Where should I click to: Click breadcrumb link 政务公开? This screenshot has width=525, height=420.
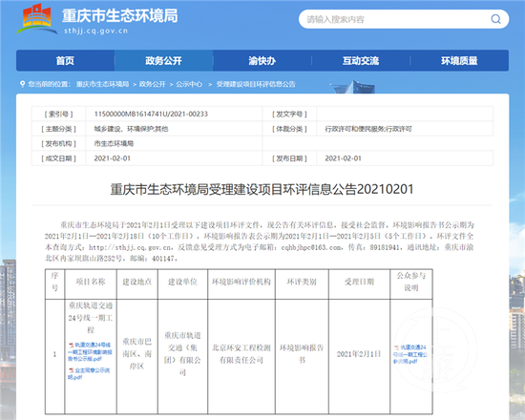(x=153, y=84)
